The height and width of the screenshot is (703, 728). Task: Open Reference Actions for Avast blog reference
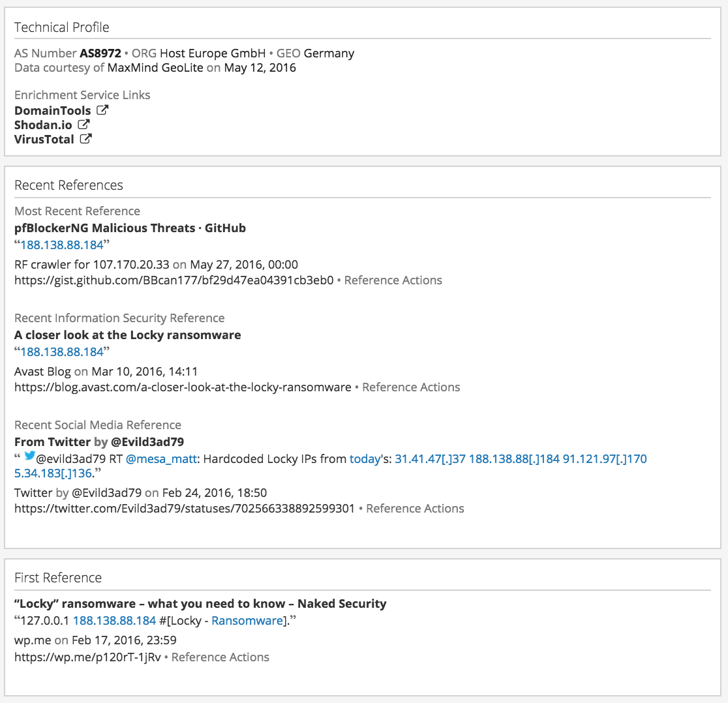[411, 387]
